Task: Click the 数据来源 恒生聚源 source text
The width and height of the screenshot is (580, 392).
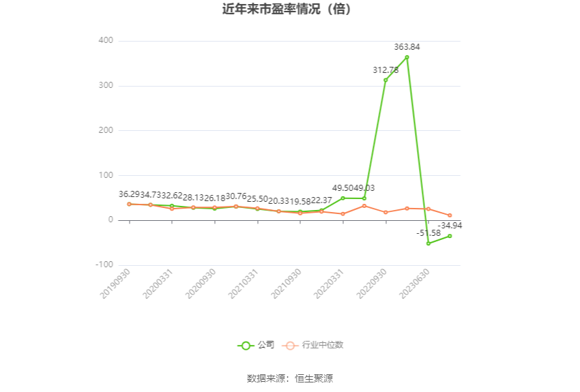Action: tap(289, 378)
